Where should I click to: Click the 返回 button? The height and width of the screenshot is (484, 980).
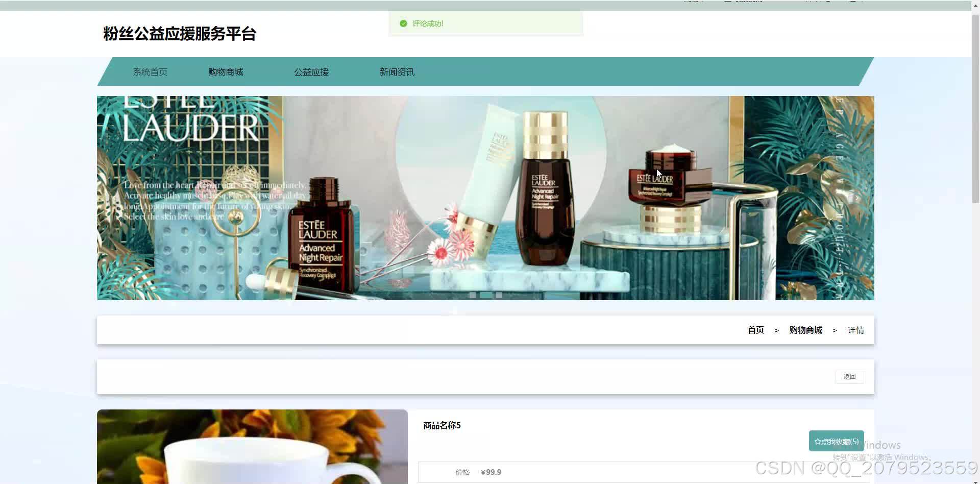tap(849, 377)
